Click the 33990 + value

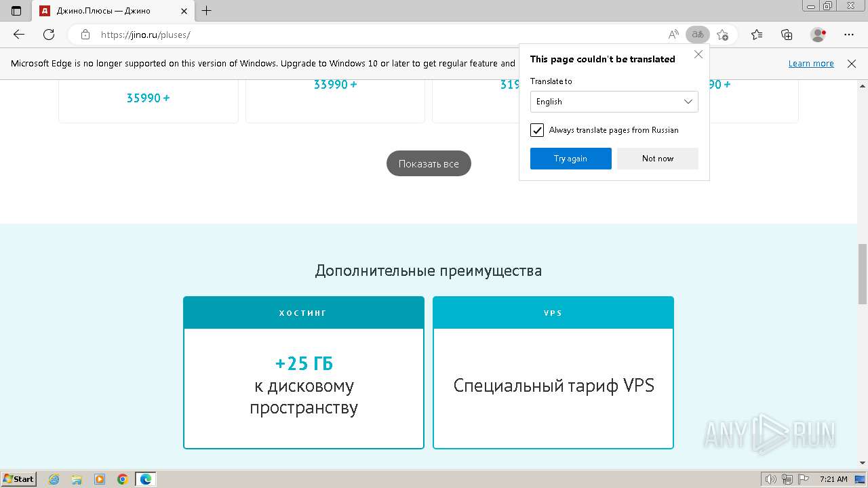point(335,85)
